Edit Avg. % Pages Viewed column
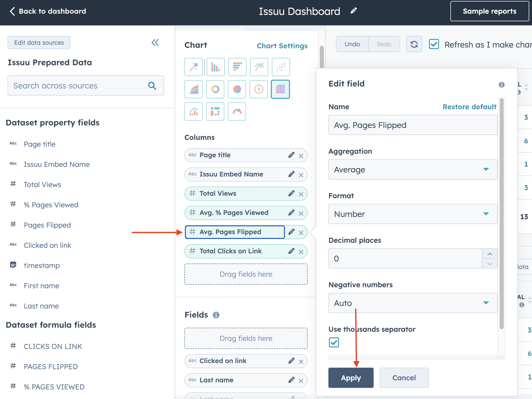Image resolution: width=532 pixels, height=399 pixels. tap(291, 213)
